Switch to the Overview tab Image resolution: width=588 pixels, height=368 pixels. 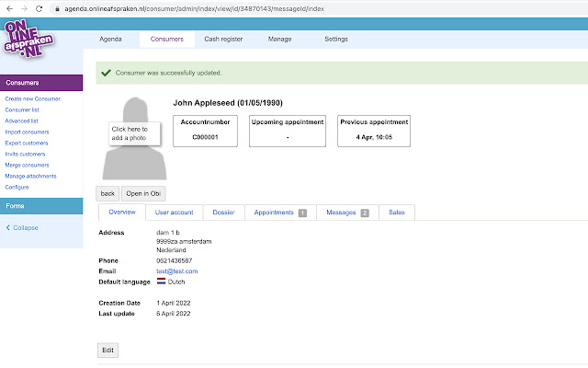click(x=122, y=213)
